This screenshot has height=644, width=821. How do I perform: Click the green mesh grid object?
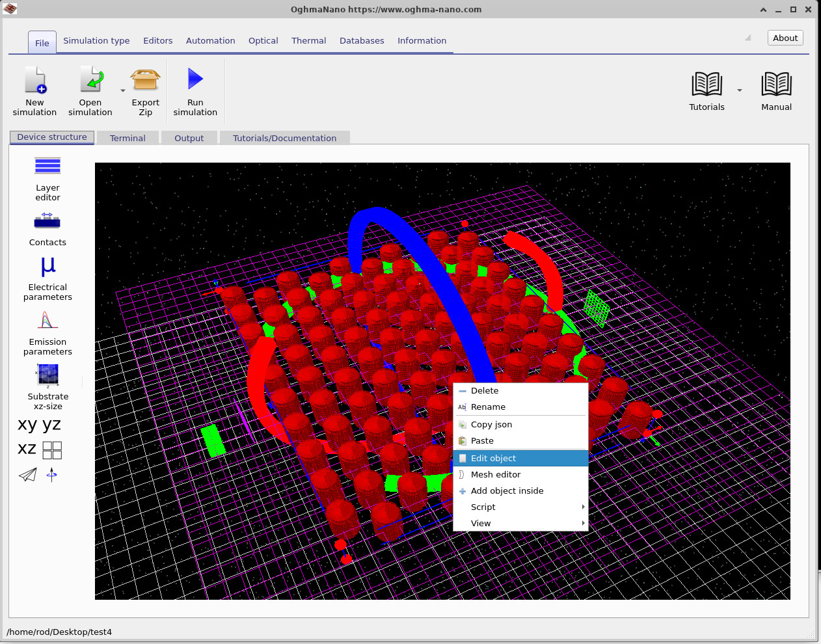(596, 308)
